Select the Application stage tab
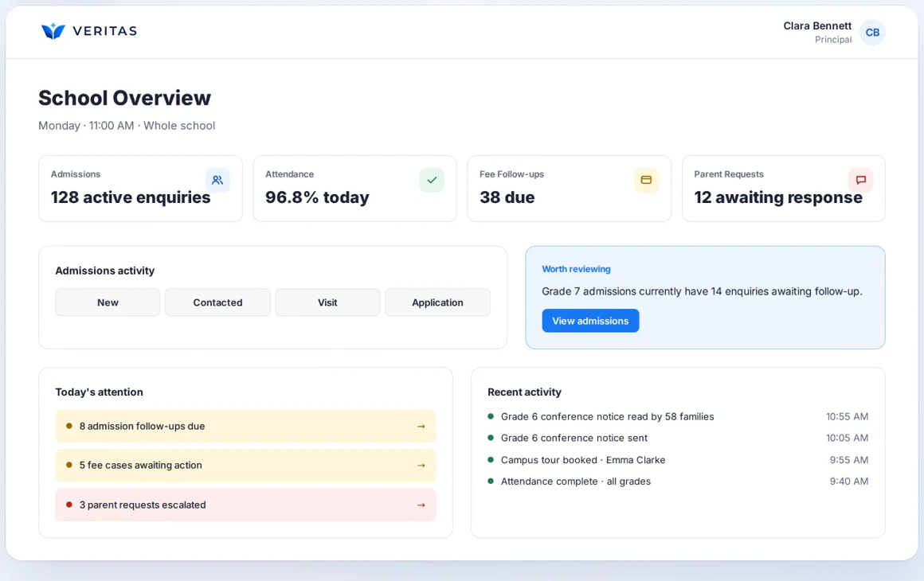This screenshot has height=581, width=924. coord(438,302)
